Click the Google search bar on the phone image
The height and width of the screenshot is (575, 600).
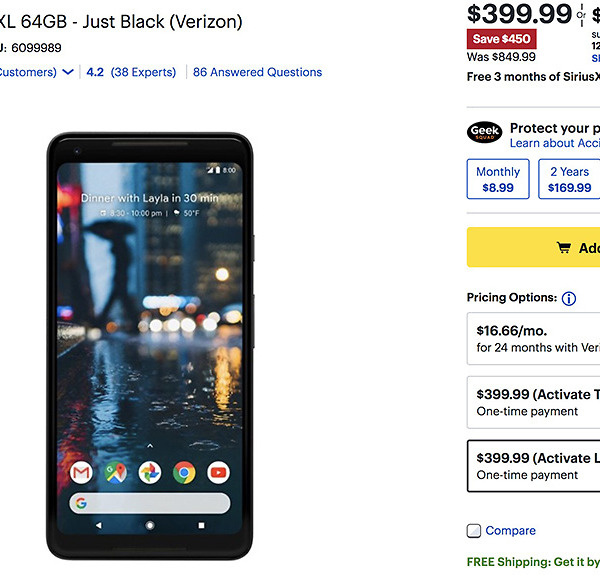pyautogui.click(x=150, y=503)
